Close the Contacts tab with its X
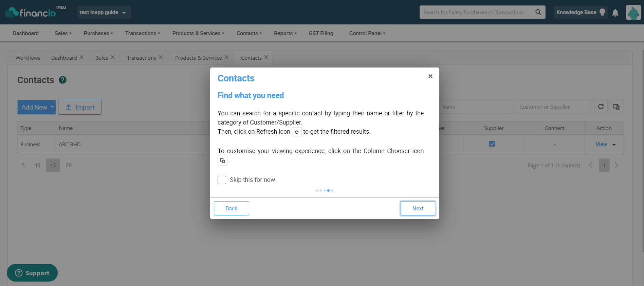Viewport: 644px width, 286px height. click(x=266, y=57)
